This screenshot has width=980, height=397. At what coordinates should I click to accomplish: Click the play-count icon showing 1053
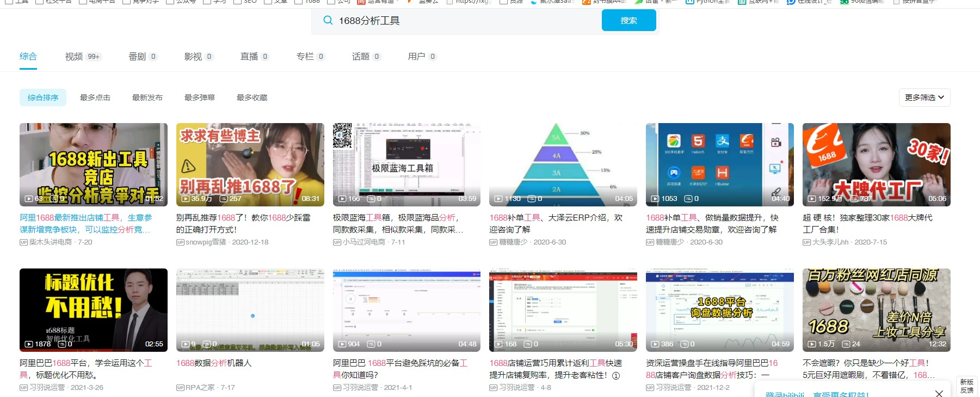click(655, 199)
